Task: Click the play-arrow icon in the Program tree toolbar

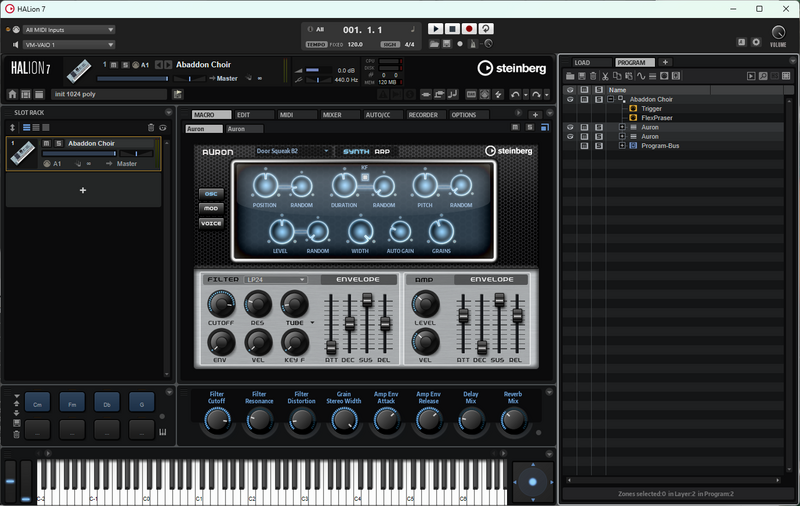Action: point(751,76)
